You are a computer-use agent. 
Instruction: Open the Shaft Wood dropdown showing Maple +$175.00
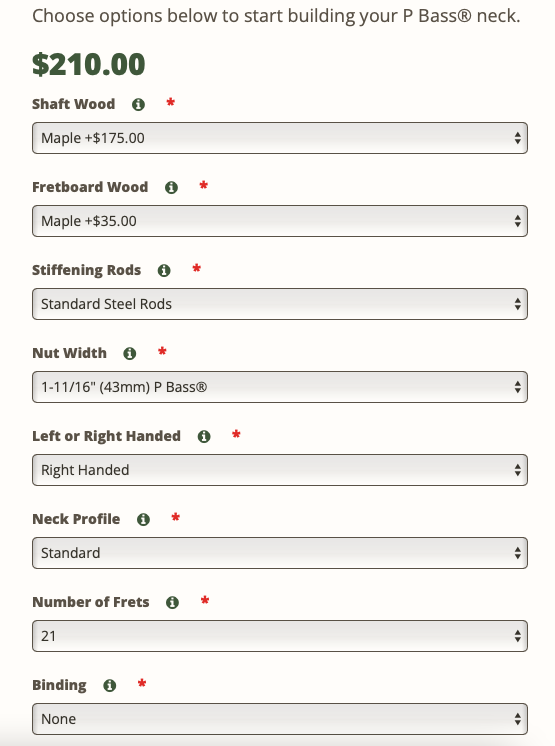[280, 138]
